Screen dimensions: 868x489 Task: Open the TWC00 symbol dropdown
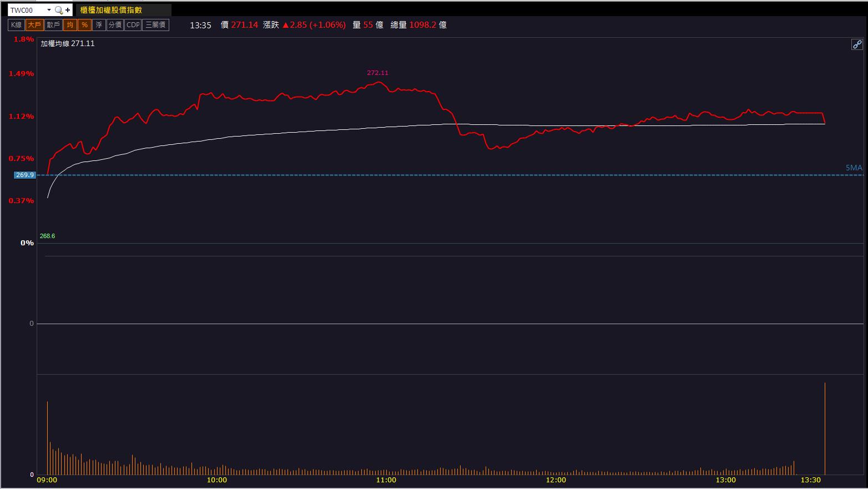pyautogui.click(x=48, y=9)
